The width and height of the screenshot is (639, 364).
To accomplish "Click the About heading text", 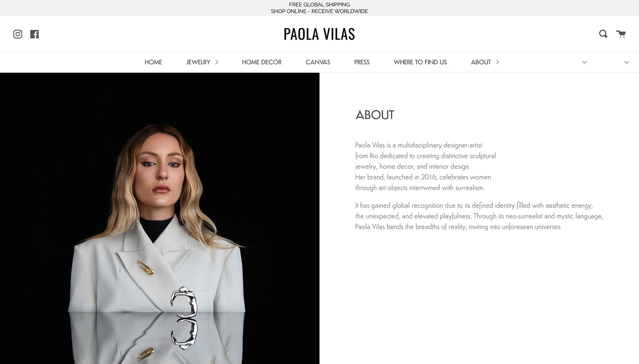I will (x=375, y=115).
